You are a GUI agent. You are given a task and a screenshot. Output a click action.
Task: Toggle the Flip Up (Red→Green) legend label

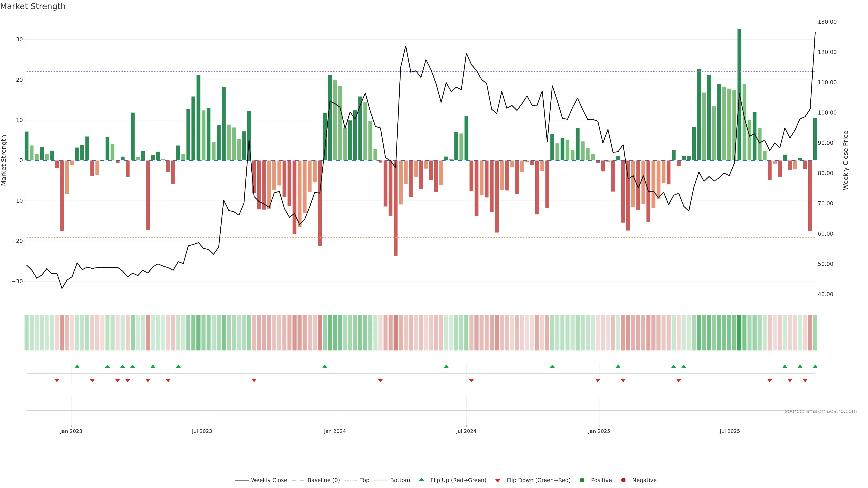[458, 480]
